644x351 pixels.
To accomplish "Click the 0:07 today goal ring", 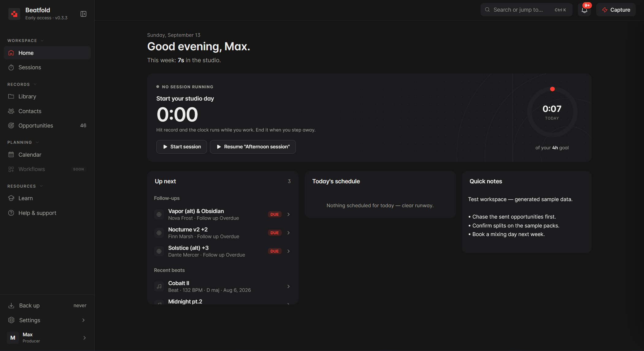I will pyautogui.click(x=552, y=112).
